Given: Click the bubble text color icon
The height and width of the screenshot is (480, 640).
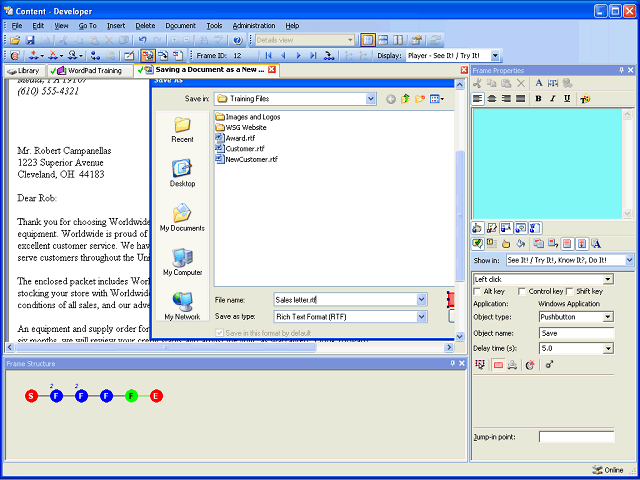Looking at the screenshot, I should pyautogui.click(x=585, y=99).
